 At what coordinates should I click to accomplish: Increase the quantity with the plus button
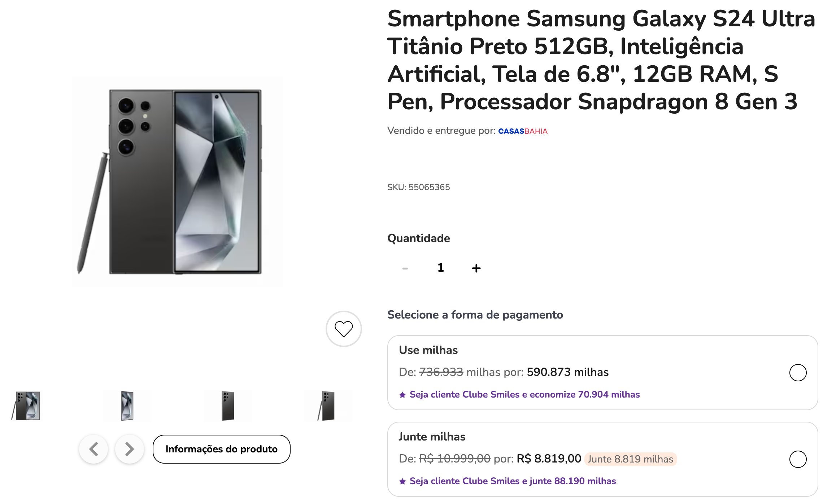coord(476,268)
